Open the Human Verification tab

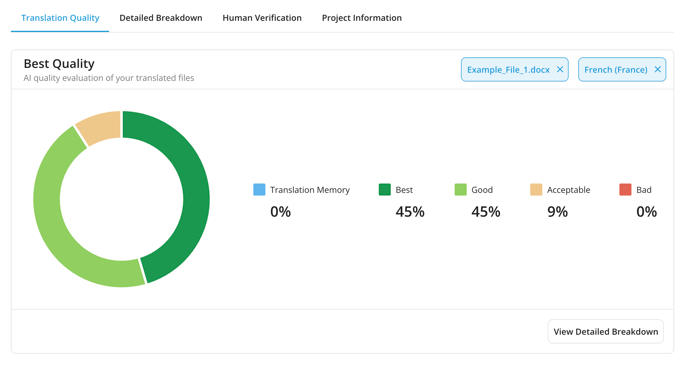tap(262, 18)
